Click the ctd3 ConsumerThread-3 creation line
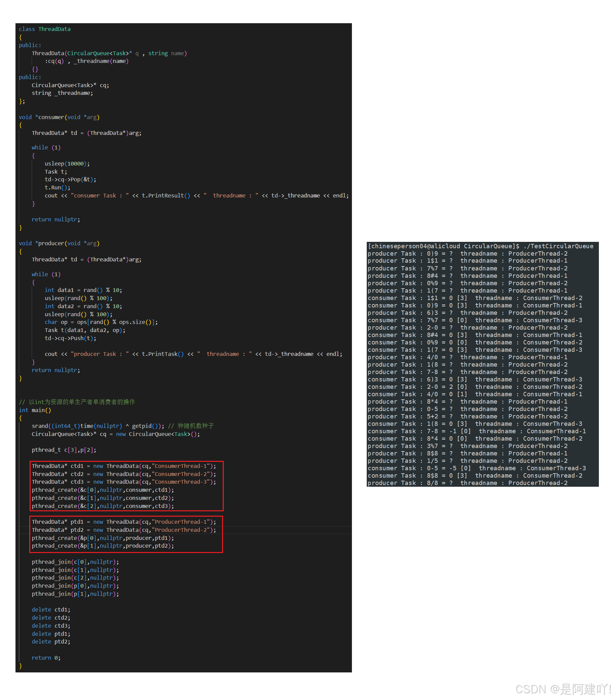Viewport: 613px width, 700px height. [x=124, y=482]
